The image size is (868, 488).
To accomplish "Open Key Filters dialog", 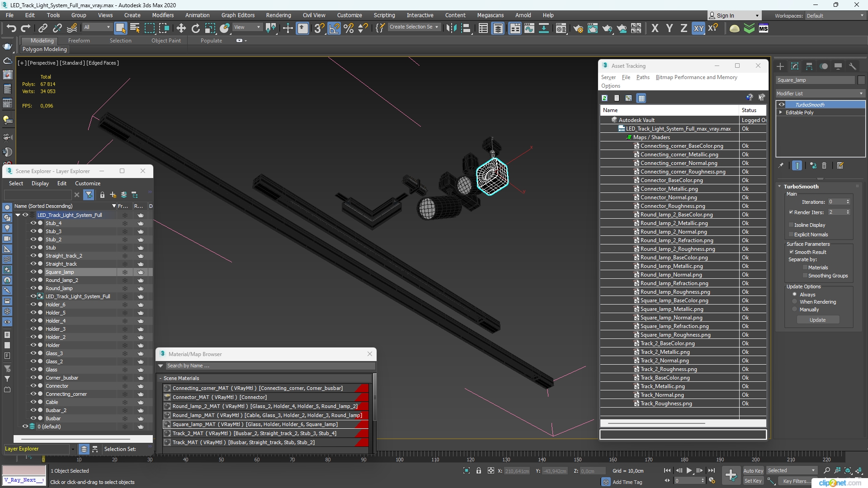I will (797, 481).
